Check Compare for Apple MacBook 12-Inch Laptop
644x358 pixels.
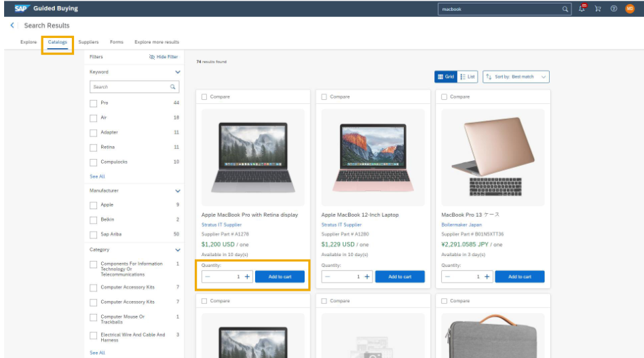tap(324, 96)
